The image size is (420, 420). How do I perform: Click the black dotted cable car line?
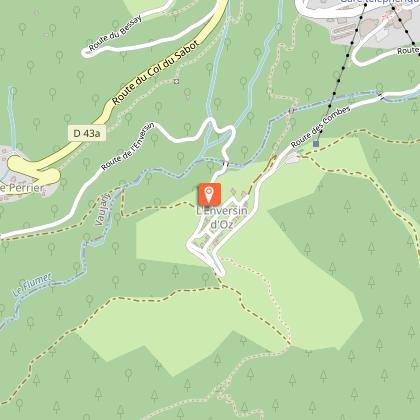[x=343, y=68]
